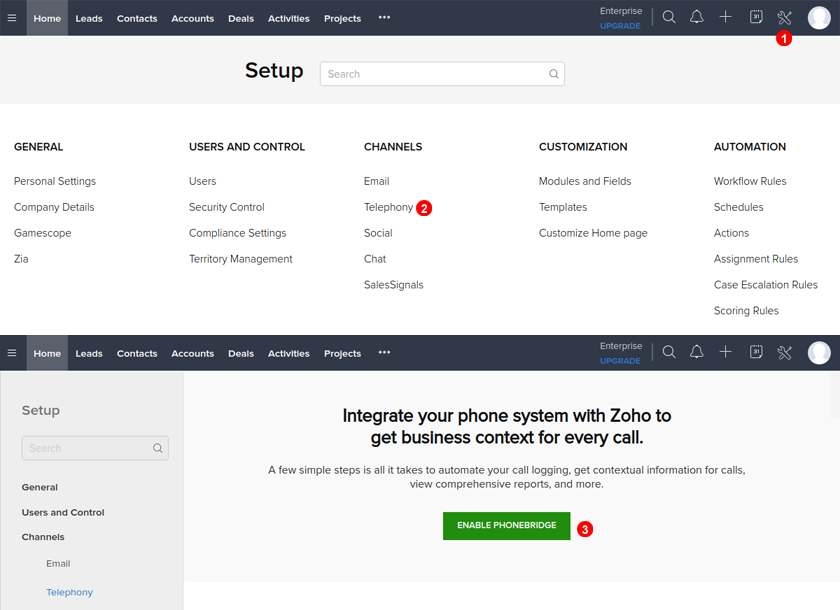Click plus create icon in lower navbar
Viewport: 840px width, 610px height.
coord(725,352)
